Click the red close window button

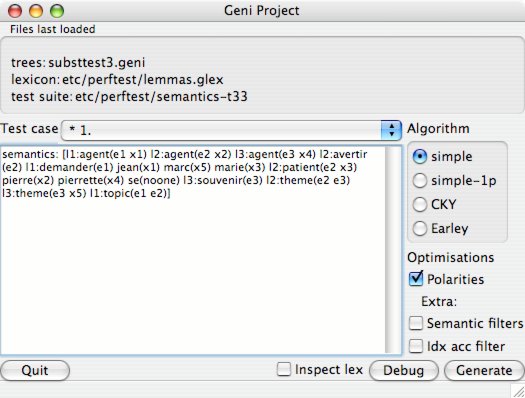pyautogui.click(x=15, y=11)
